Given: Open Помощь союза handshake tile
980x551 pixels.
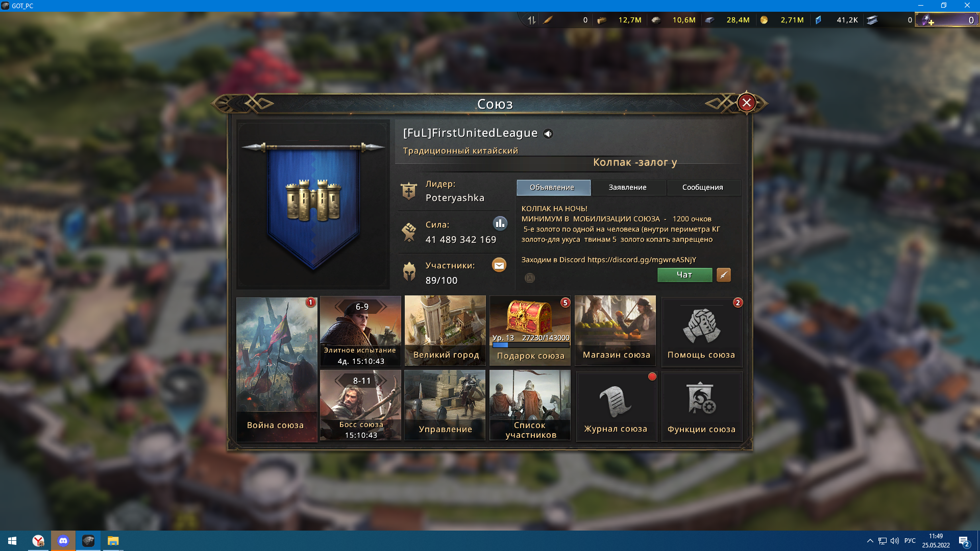Looking at the screenshot, I should [x=702, y=331].
